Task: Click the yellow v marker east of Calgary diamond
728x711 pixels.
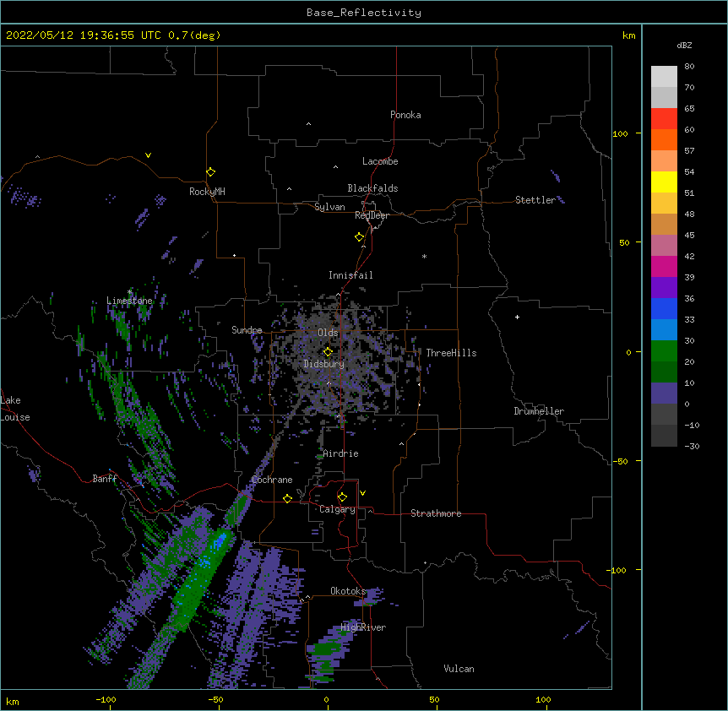Action: (362, 493)
